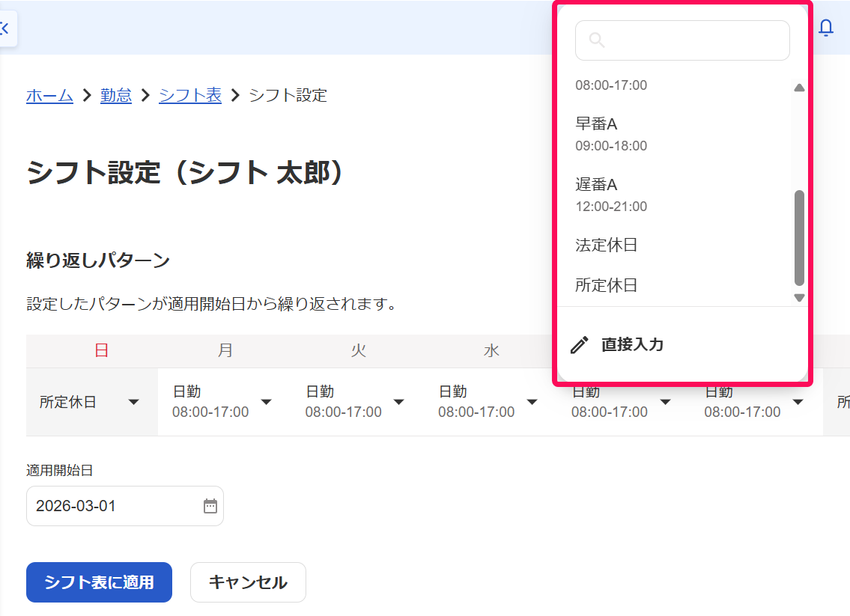Click the scrollbar up arrow in dropdown list
The height and width of the screenshot is (616, 850).
[x=799, y=88]
